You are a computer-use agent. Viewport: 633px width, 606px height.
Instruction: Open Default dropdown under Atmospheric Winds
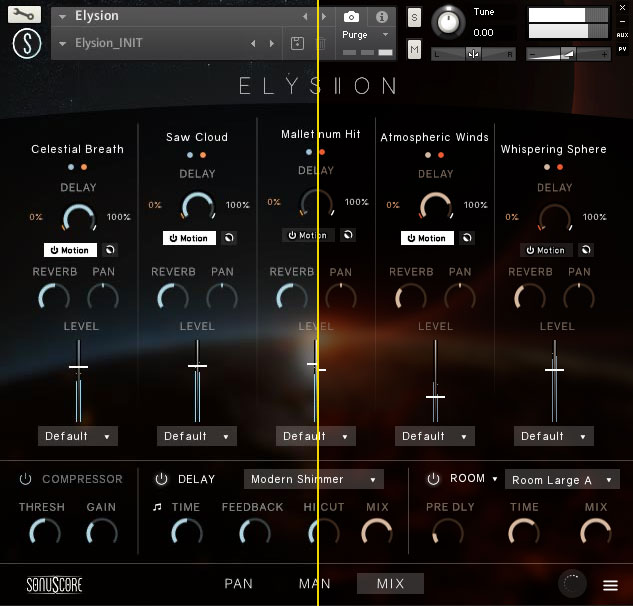(x=435, y=436)
